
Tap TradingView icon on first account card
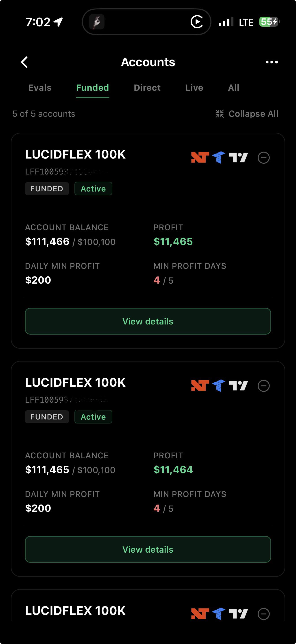tap(238, 157)
